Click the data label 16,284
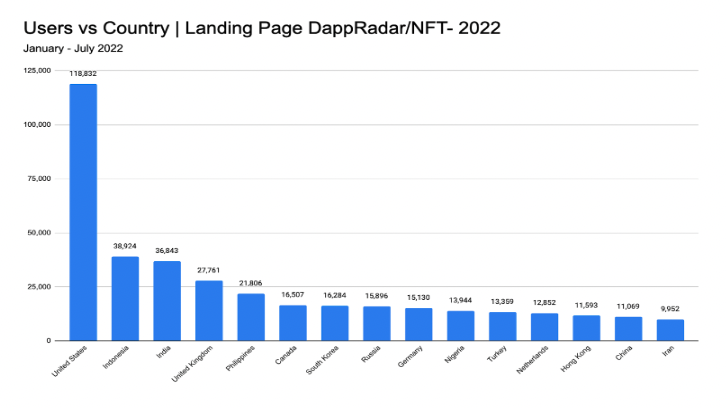Screen dimensions: 726x408 (x=335, y=295)
